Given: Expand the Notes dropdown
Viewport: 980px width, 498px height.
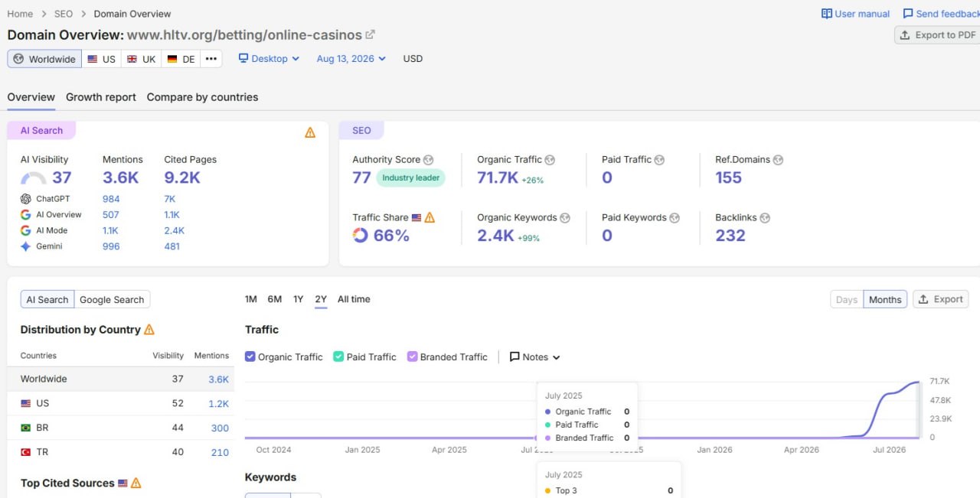Looking at the screenshot, I should coord(535,357).
